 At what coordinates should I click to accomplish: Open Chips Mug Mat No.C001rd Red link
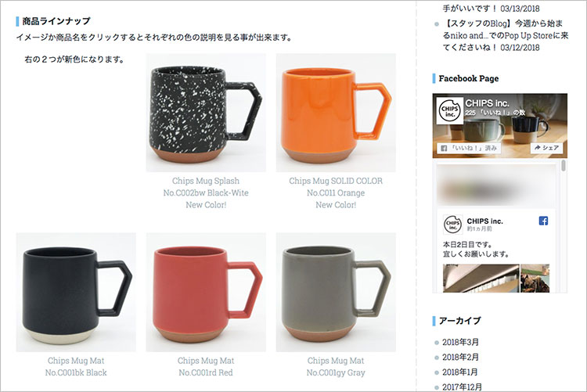click(x=206, y=366)
